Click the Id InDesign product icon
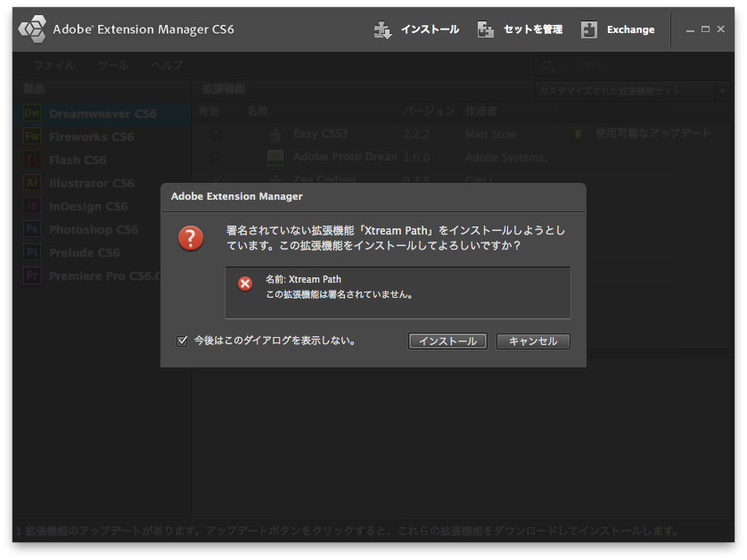The height and width of the screenshot is (560, 747). coord(32,206)
